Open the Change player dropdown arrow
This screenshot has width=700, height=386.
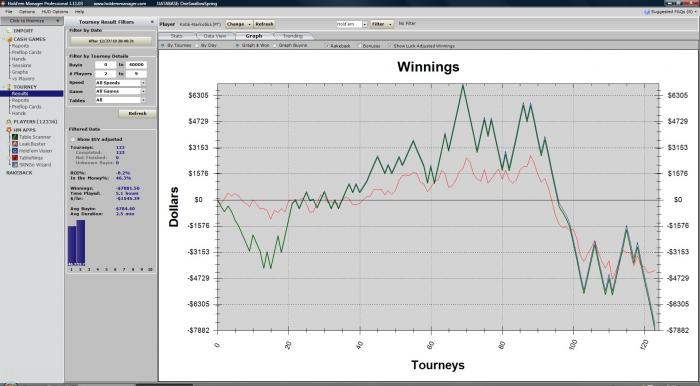[x=249, y=24]
